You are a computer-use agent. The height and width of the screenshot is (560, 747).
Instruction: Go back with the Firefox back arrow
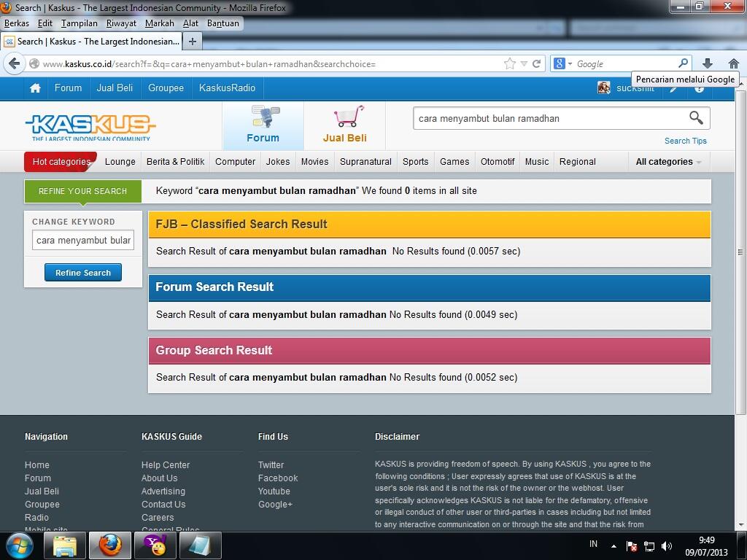15,63
